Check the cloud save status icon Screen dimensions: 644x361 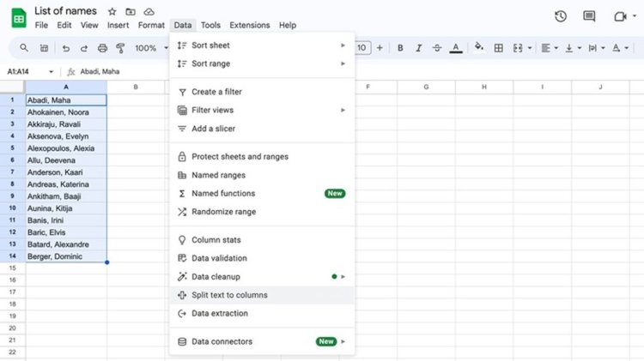coord(149,11)
